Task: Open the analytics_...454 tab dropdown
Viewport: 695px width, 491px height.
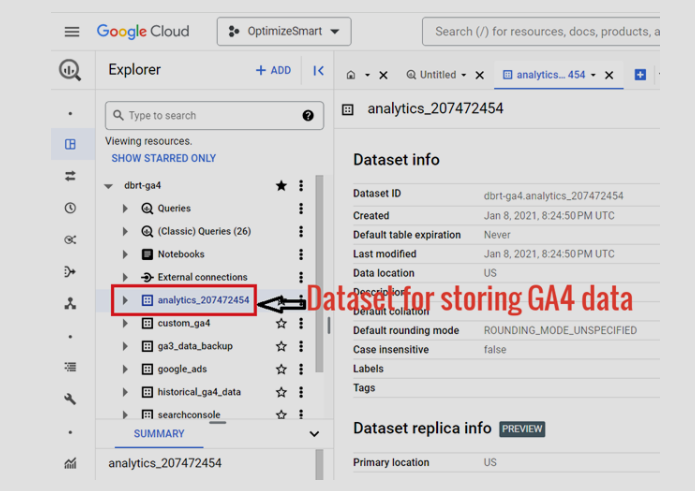Action: point(593,75)
